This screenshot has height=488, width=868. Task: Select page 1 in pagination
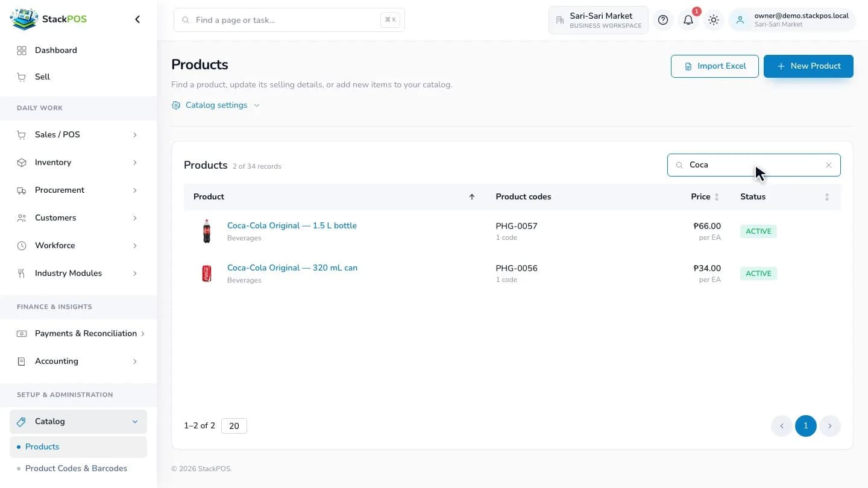806,426
